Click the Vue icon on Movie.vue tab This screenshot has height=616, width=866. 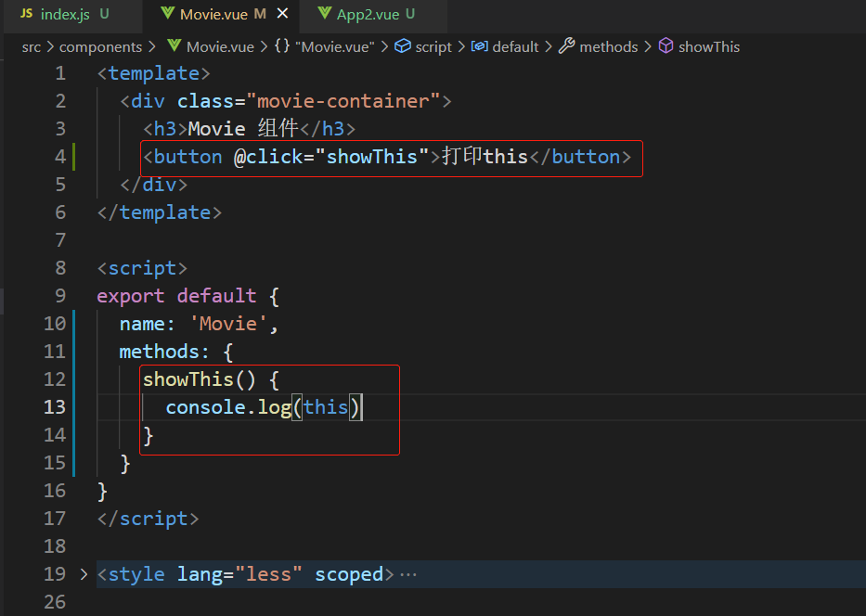click(x=167, y=13)
